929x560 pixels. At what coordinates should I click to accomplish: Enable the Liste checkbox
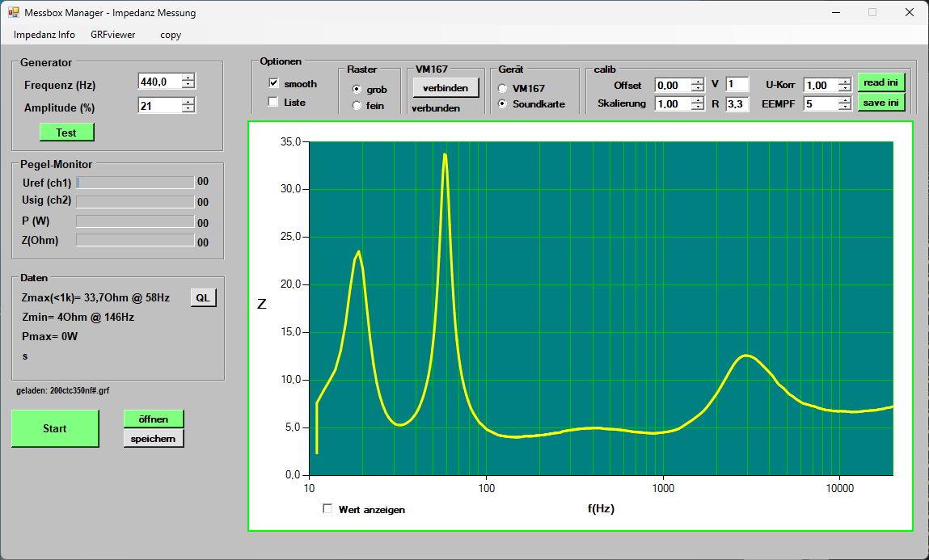[x=273, y=102]
